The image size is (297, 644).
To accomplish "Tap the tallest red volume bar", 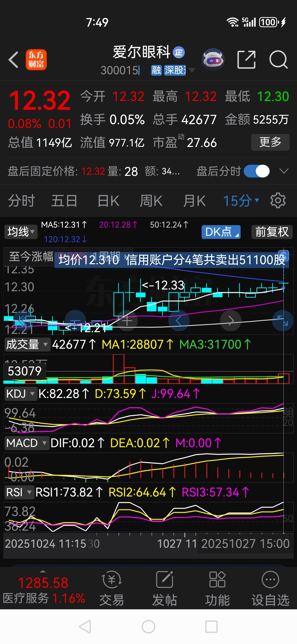I will [x=119, y=369].
